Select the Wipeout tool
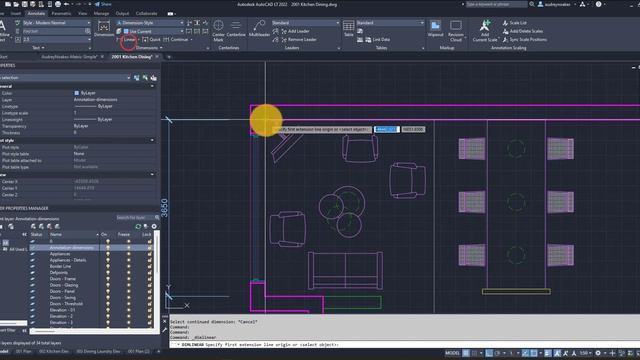The width and height of the screenshot is (640, 360). pyautogui.click(x=435, y=29)
